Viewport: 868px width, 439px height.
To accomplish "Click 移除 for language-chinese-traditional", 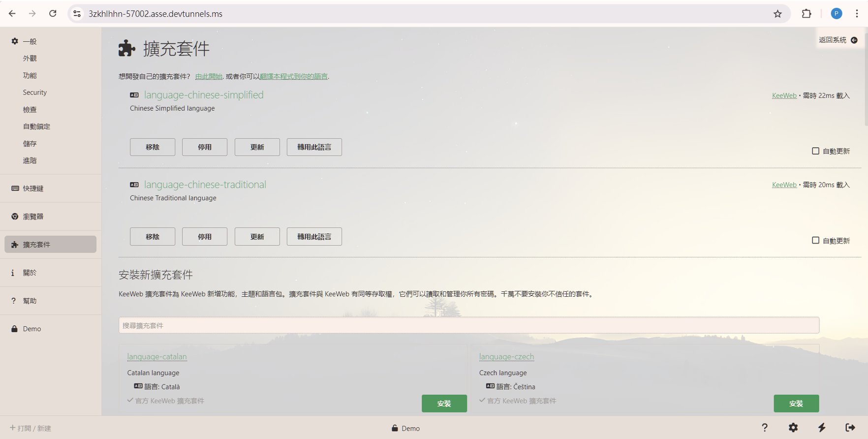I will pos(153,237).
